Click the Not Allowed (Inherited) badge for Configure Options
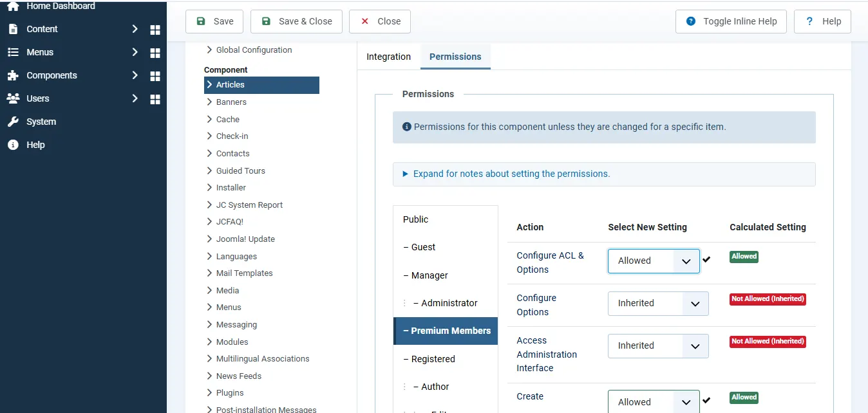 click(768, 299)
